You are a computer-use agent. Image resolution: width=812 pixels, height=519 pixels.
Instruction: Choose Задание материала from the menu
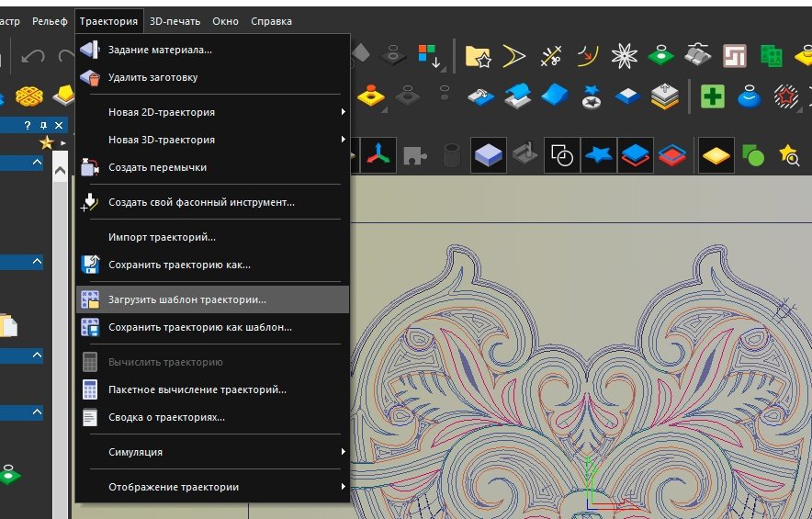(160, 50)
